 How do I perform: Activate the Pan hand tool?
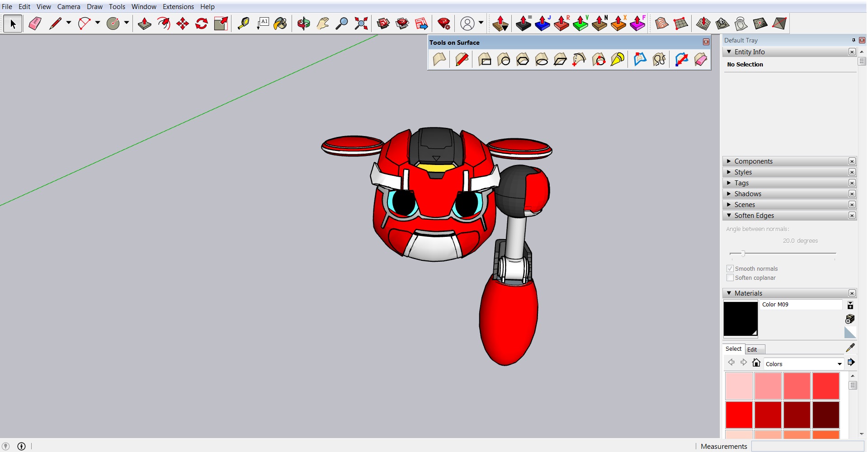(323, 24)
